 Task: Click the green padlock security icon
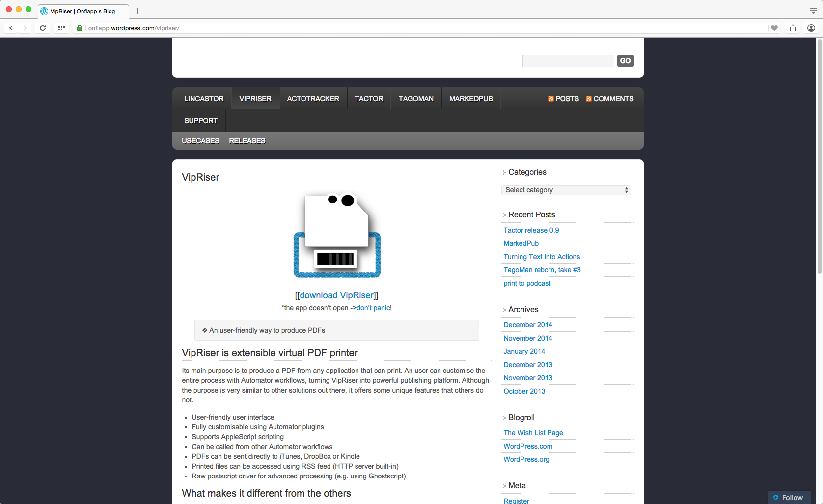[80, 28]
